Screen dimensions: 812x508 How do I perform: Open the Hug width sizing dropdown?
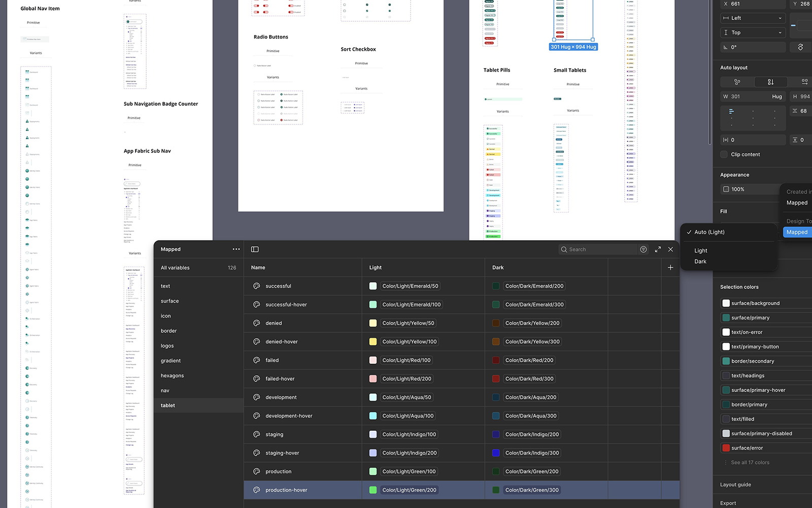776,97
